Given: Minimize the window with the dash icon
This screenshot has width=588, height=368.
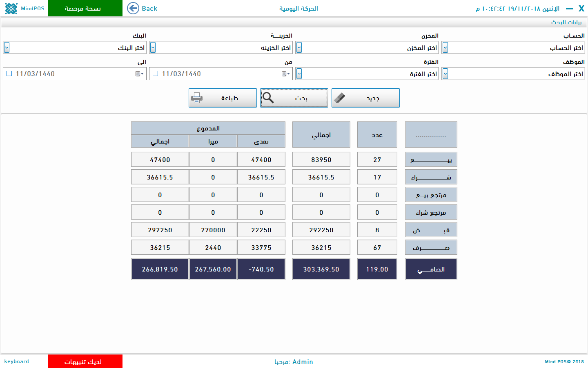Looking at the screenshot, I should (569, 8).
